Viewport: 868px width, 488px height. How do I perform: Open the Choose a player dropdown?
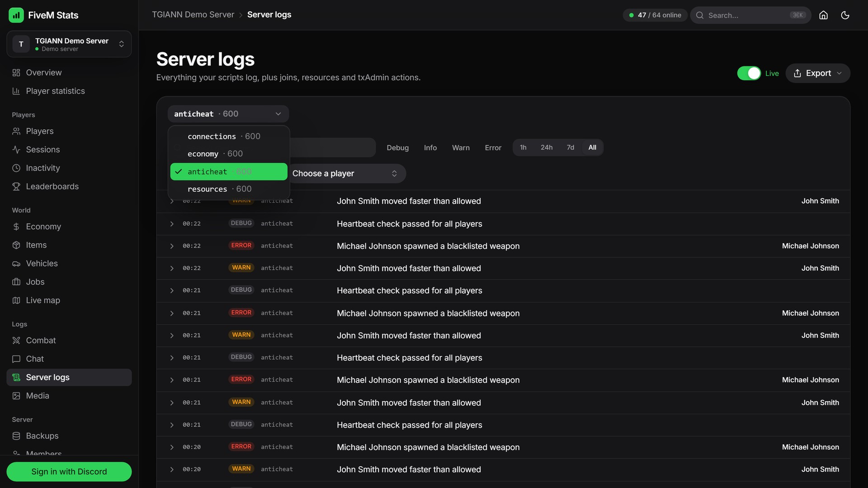tap(345, 174)
